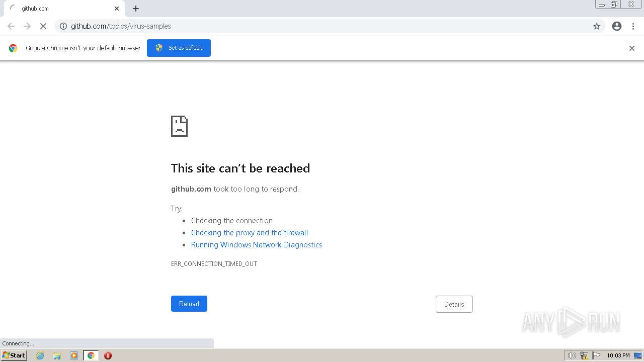Dismiss the default browser infobar
This screenshot has width=644, height=362.
point(632,48)
